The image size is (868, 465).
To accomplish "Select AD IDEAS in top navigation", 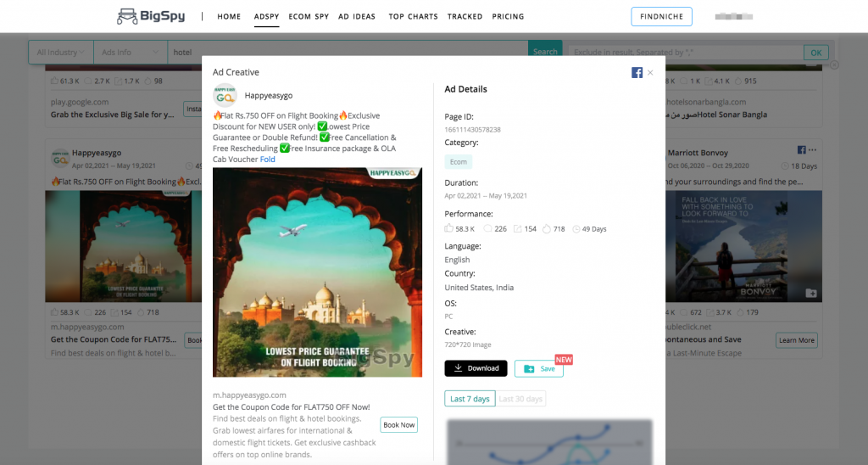I will tap(357, 17).
